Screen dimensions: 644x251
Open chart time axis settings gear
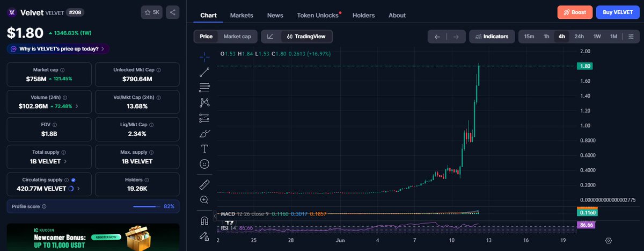coord(609,240)
